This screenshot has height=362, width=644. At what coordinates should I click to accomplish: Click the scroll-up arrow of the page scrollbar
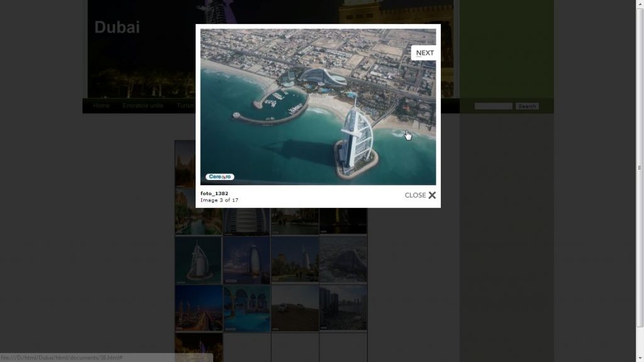click(x=640, y=4)
